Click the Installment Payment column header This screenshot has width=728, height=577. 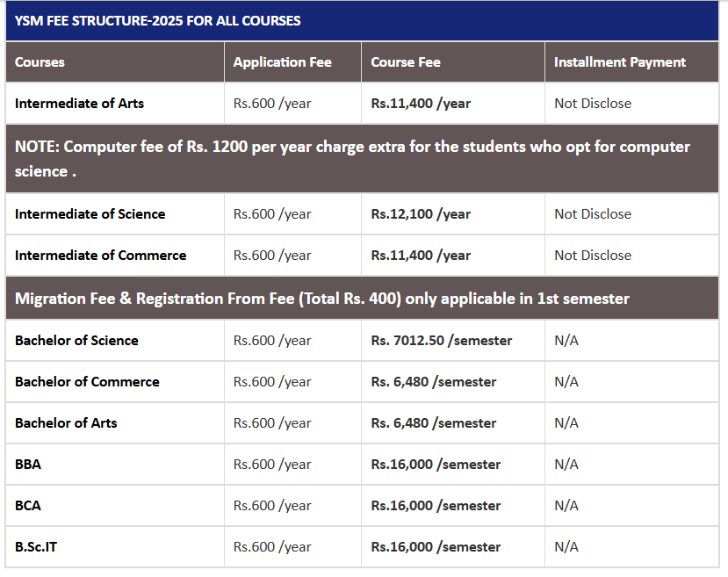pyautogui.click(x=620, y=62)
